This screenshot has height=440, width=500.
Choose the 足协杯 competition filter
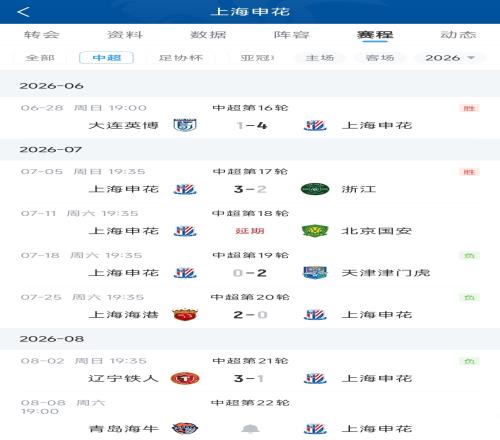181,58
